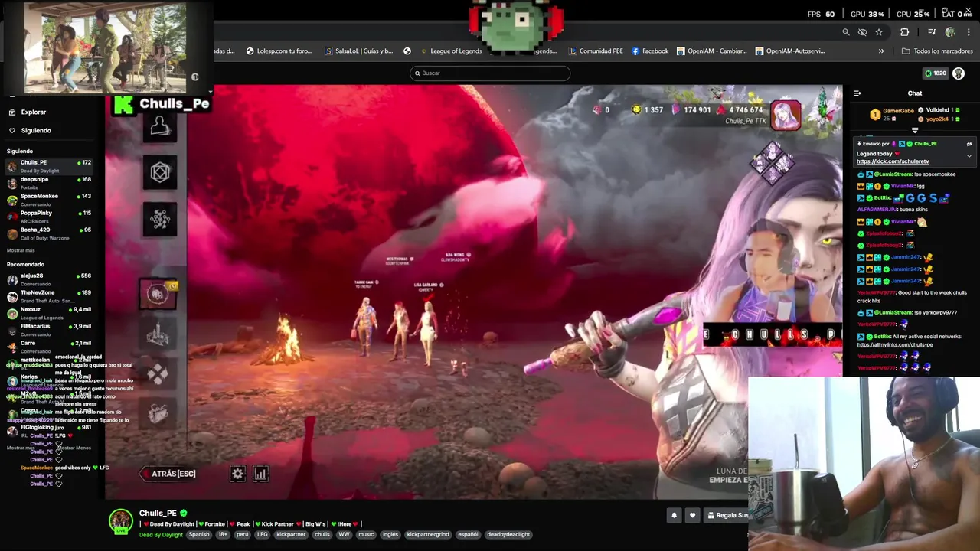Select the character silhouette icon in game menu
Screen dimensions: 980x551
pos(160,127)
